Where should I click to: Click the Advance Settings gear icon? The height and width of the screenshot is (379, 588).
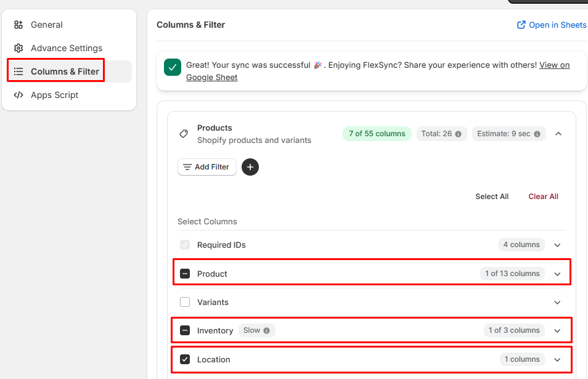tap(18, 48)
